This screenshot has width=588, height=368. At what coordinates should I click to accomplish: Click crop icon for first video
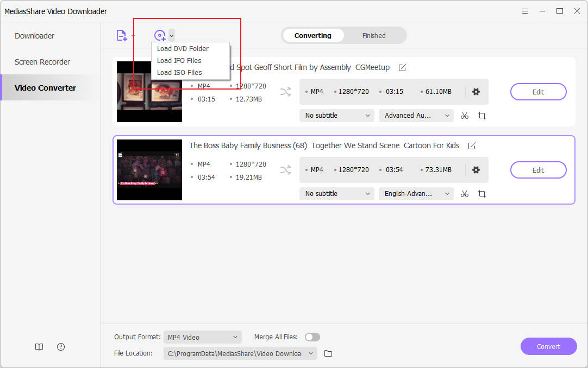(481, 116)
